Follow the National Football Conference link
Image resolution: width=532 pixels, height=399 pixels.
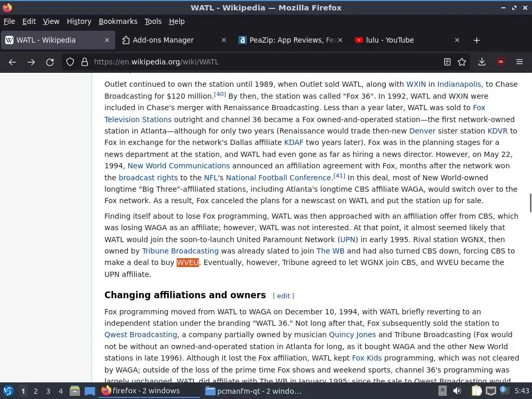pyautogui.click(x=278, y=178)
